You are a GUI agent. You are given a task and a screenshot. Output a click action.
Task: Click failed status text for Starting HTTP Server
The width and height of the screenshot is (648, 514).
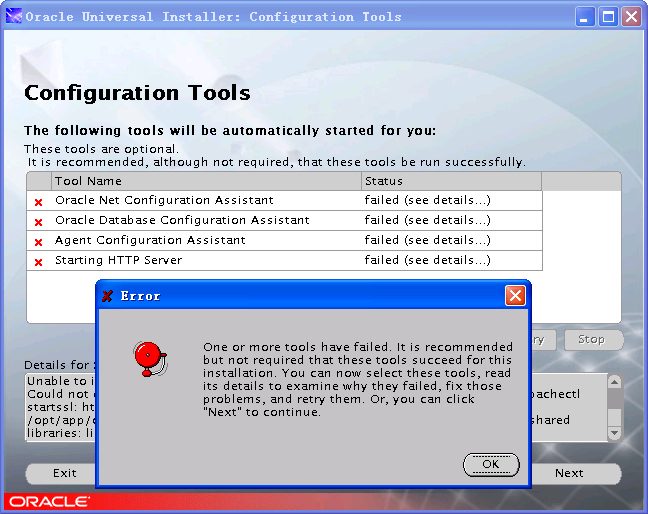pos(427,260)
